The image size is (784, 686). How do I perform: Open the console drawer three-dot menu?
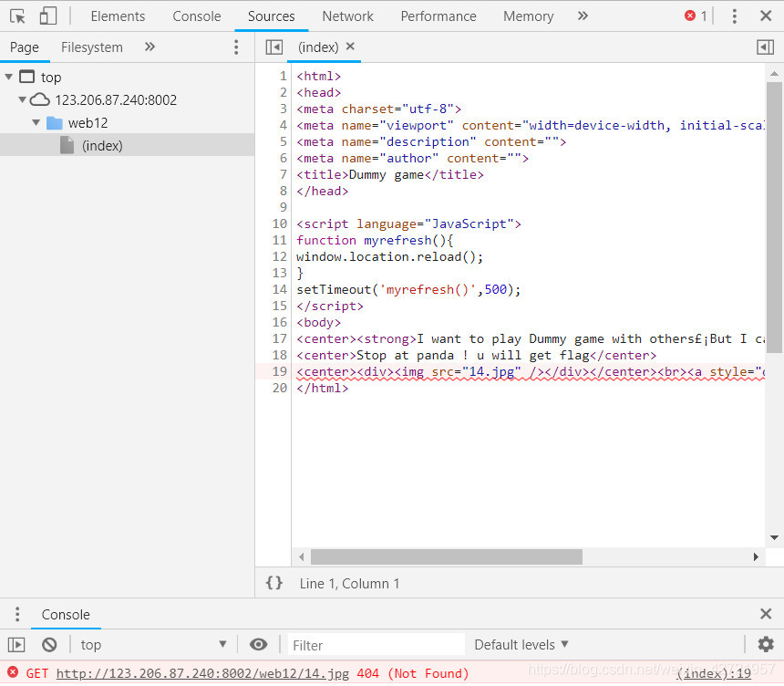point(17,614)
